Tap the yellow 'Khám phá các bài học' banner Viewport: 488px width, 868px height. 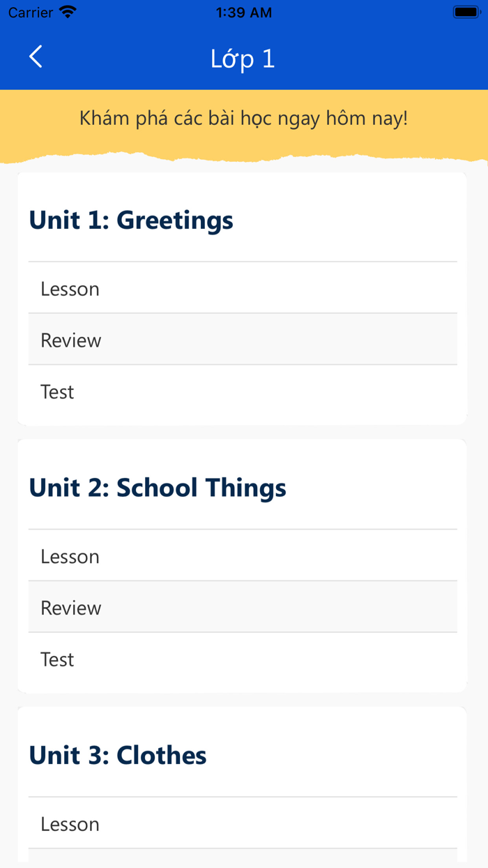click(x=243, y=119)
